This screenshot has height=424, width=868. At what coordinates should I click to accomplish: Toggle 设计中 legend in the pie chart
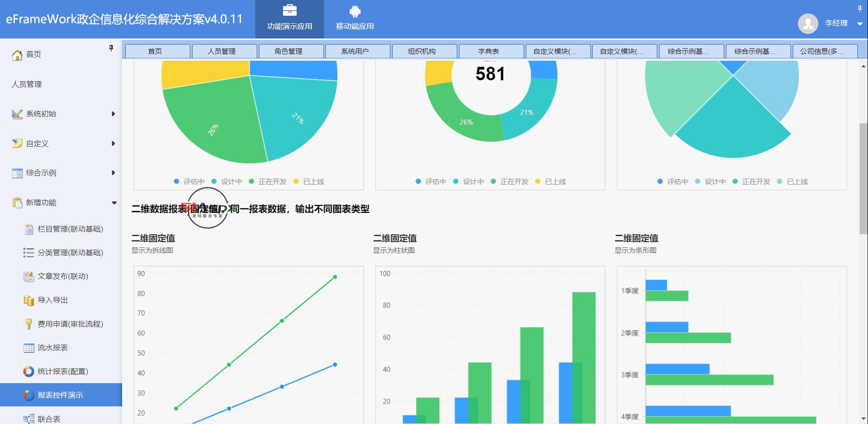[x=227, y=181]
